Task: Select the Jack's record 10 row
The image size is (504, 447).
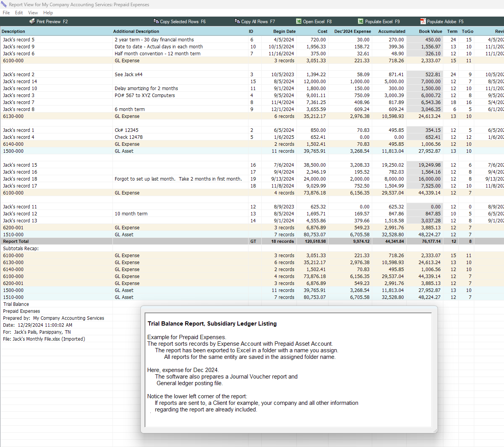Action: (252, 88)
